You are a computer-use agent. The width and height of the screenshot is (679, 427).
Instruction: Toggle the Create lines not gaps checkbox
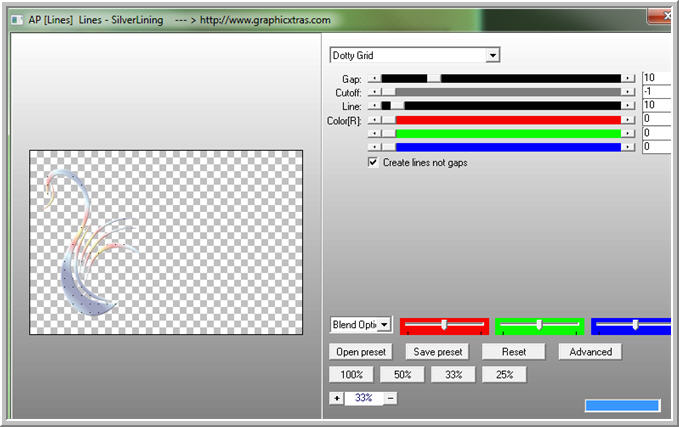(x=373, y=162)
